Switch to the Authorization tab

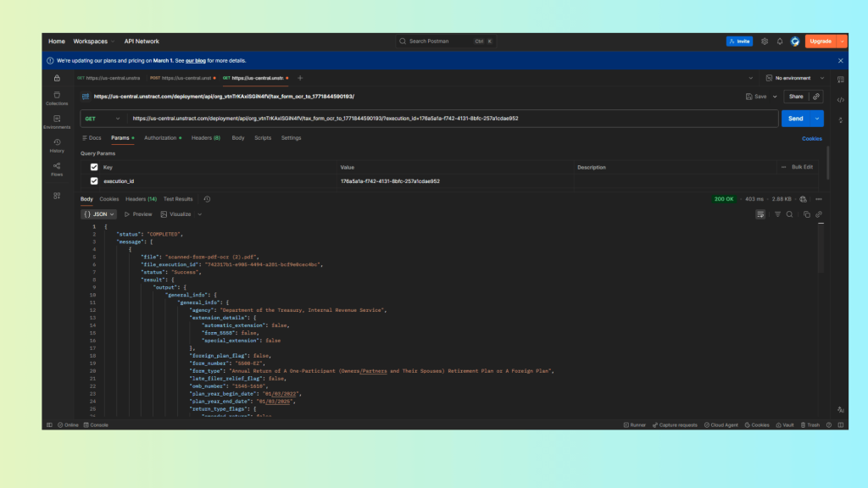pyautogui.click(x=161, y=138)
